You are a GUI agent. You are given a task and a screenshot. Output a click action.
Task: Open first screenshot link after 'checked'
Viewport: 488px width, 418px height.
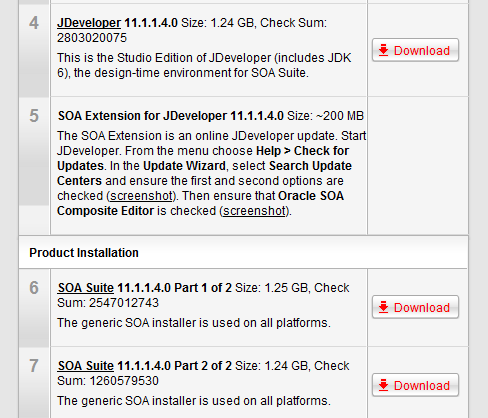pos(141,196)
